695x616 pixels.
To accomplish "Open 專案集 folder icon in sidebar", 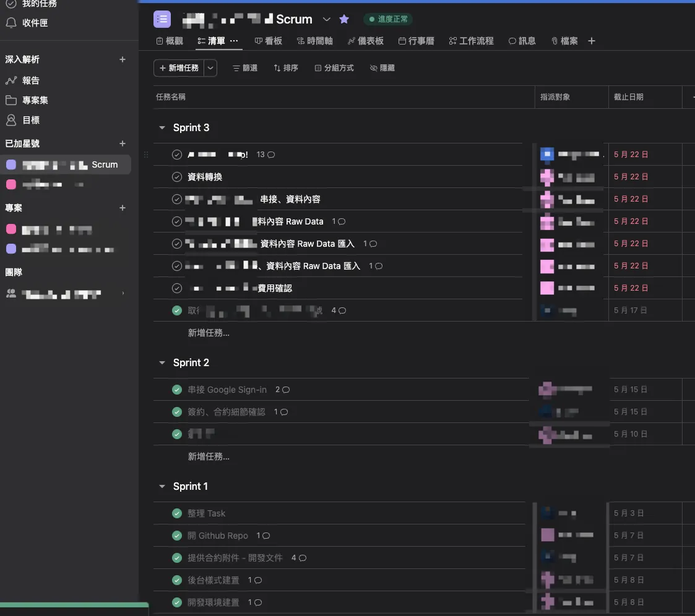I will pyautogui.click(x=11, y=100).
